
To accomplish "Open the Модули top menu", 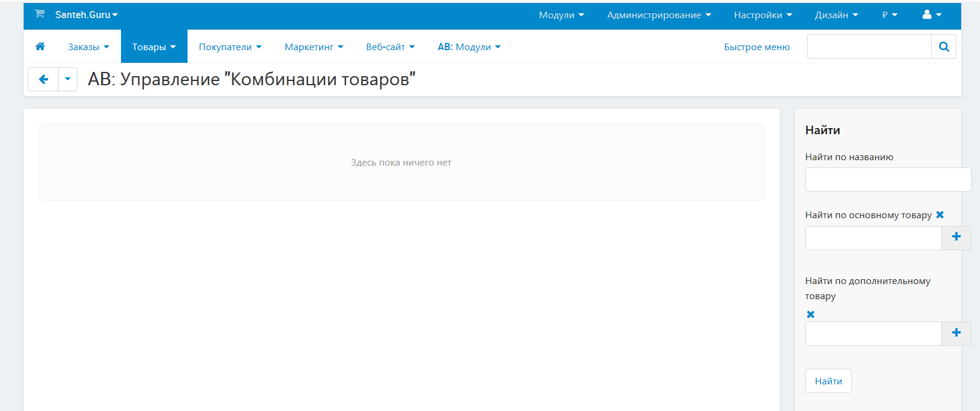I will [x=561, y=15].
